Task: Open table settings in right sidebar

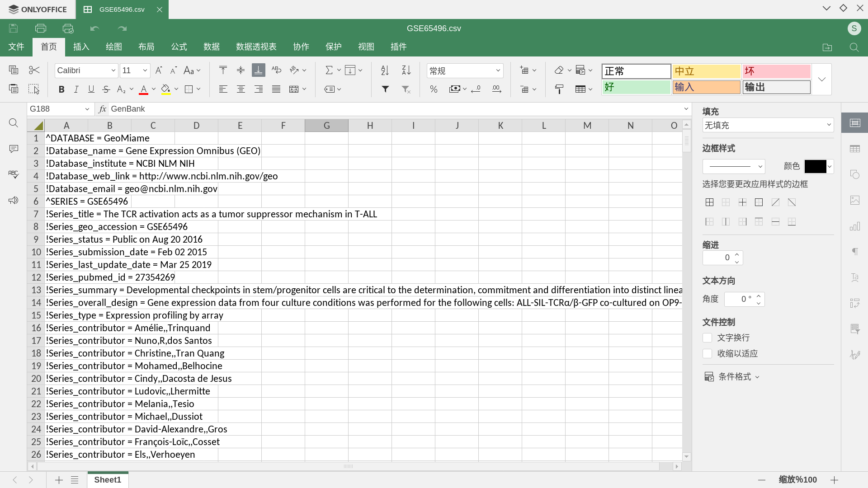Action: (x=854, y=149)
